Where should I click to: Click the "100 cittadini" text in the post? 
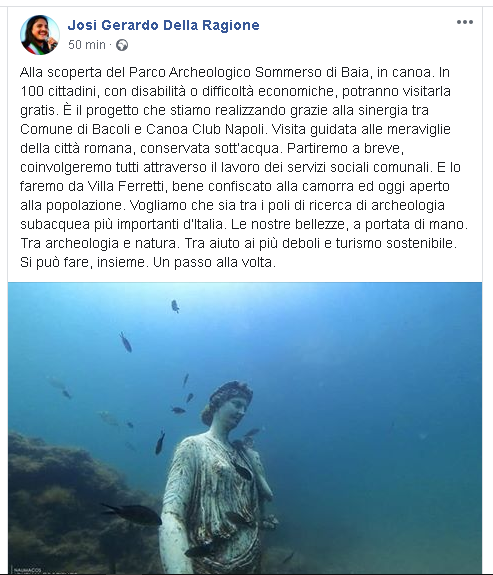pos(59,91)
